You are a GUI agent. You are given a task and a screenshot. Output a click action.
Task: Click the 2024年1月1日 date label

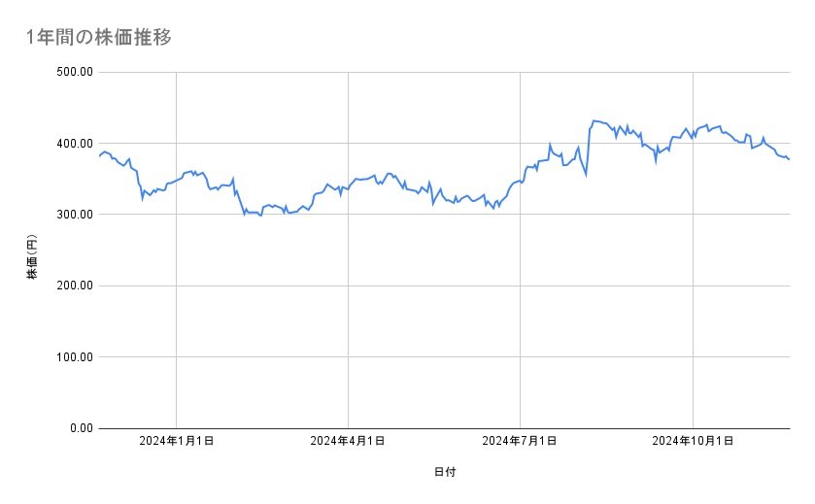pyautogui.click(x=176, y=441)
